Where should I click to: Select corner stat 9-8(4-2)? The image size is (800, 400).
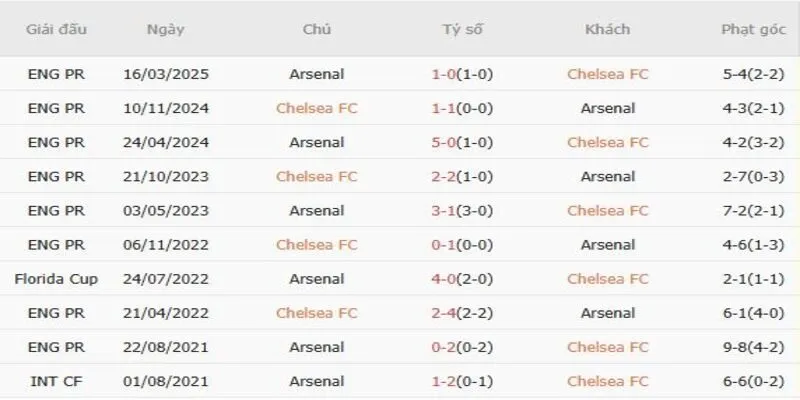tap(751, 346)
